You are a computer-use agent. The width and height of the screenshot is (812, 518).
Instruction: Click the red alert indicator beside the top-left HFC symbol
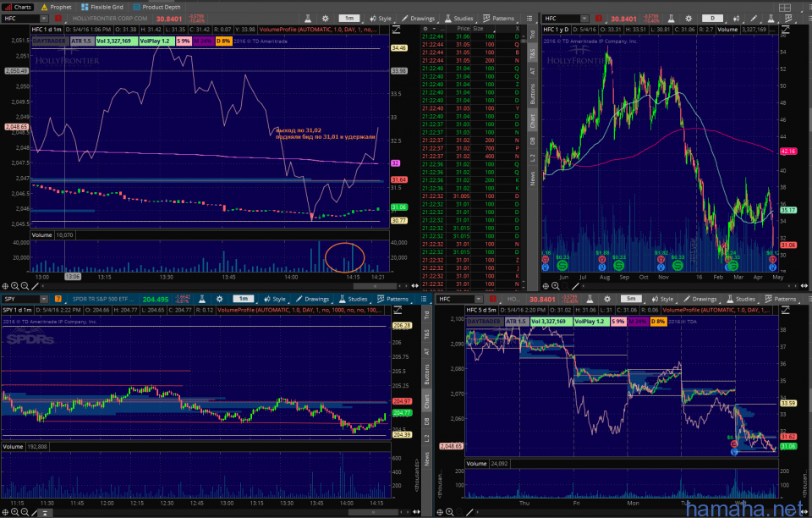(x=58, y=18)
